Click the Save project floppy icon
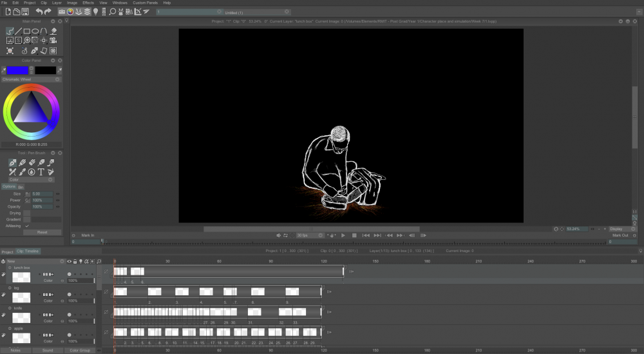The image size is (644, 354). click(24, 12)
